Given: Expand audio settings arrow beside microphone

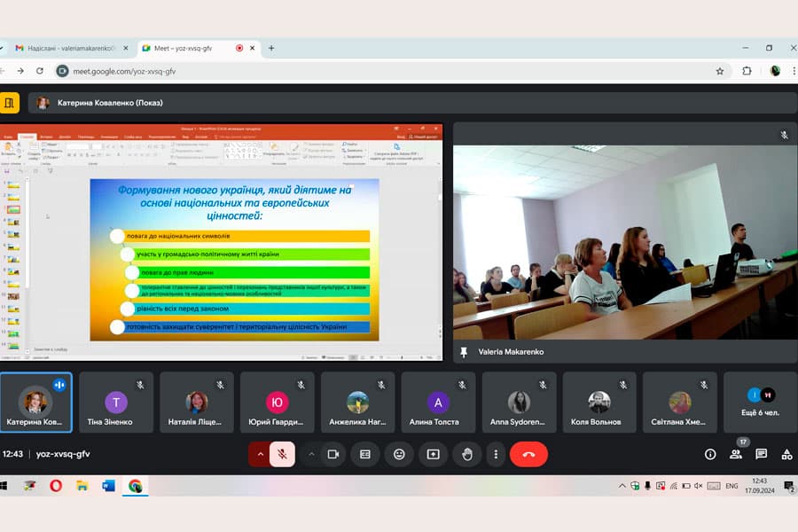Looking at the screenshot, I should tap(260, 454).
